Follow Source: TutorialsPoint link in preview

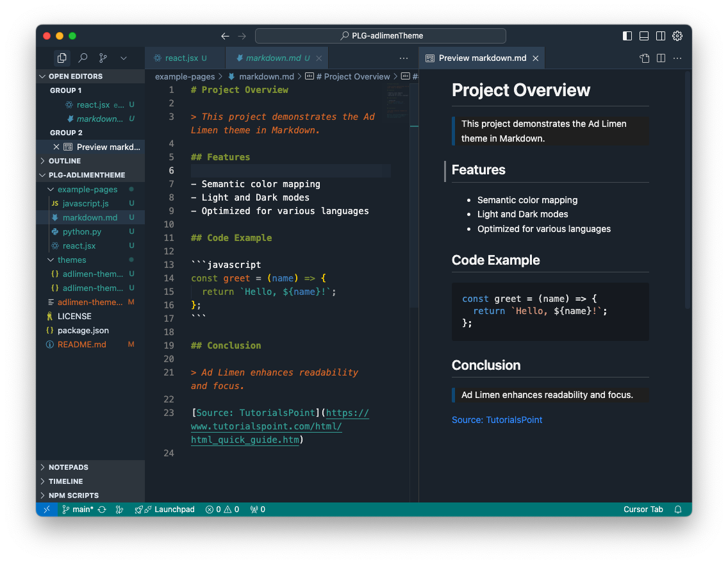pyautogui.click(x=497, y=420)
